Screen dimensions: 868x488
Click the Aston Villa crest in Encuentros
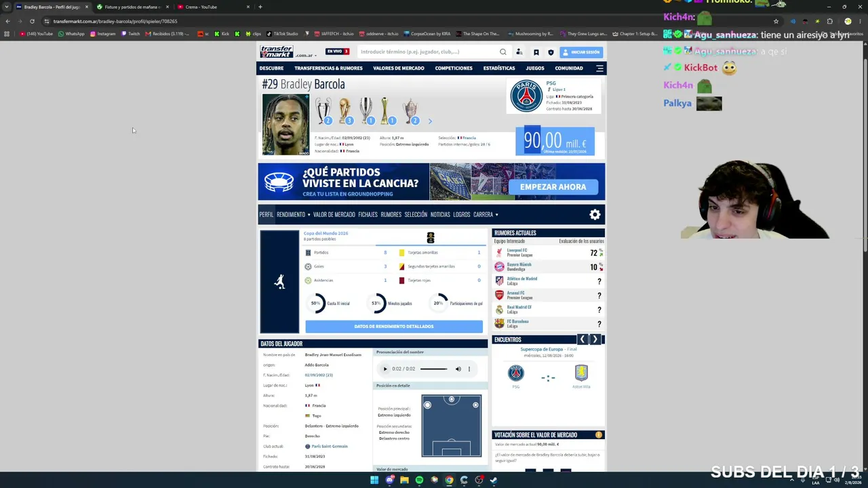point(581,373)
